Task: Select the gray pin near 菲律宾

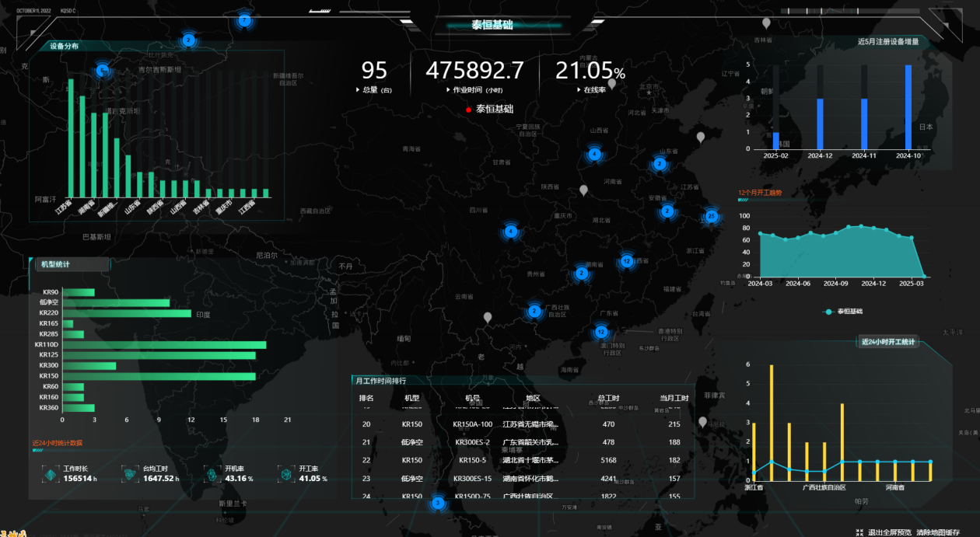Action: point(703,422)
